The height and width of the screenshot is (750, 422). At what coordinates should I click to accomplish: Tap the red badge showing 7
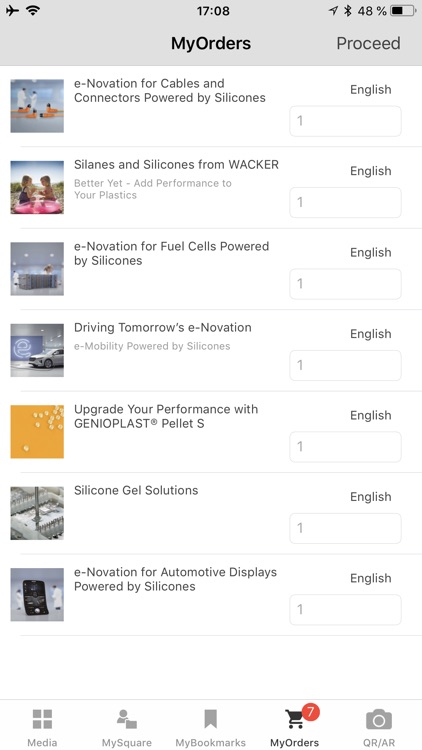(311, 711)
